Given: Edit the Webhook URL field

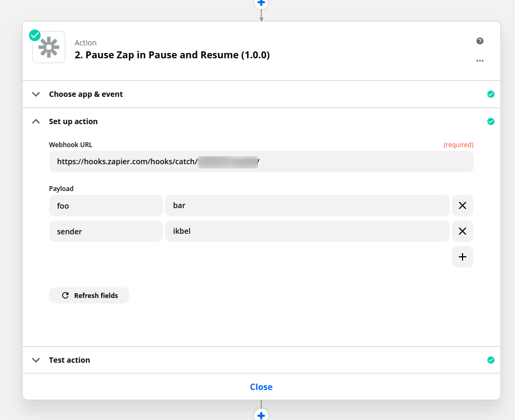Looking at the screenshot, I should click(x=261, y=162).
